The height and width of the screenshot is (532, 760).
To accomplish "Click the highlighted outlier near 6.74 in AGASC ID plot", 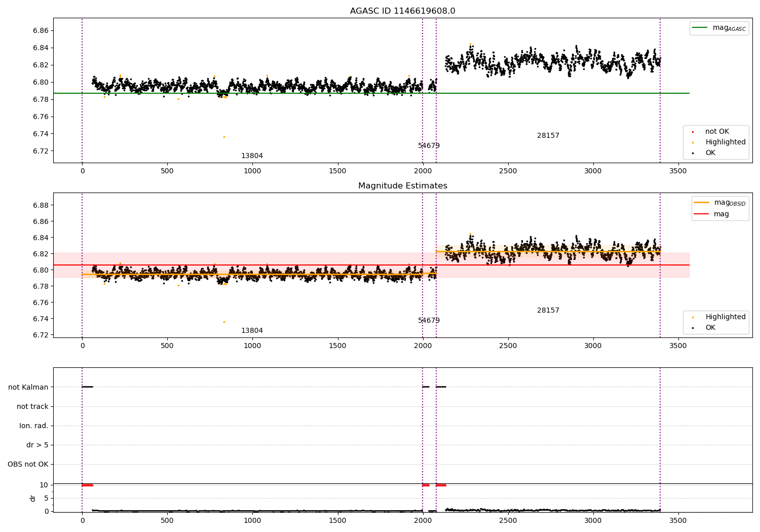I will pyautogui.click(x=224, y=137).
